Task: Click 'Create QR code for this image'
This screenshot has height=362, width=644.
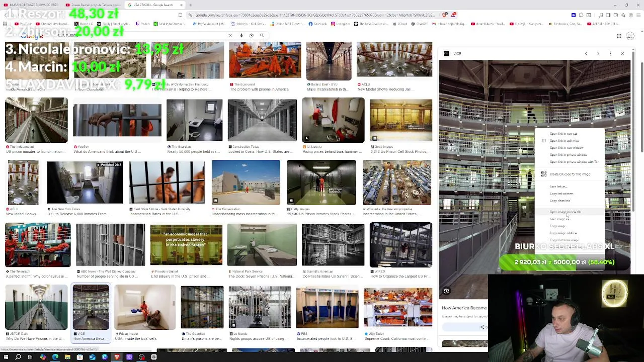Action: tap(569, 174)
